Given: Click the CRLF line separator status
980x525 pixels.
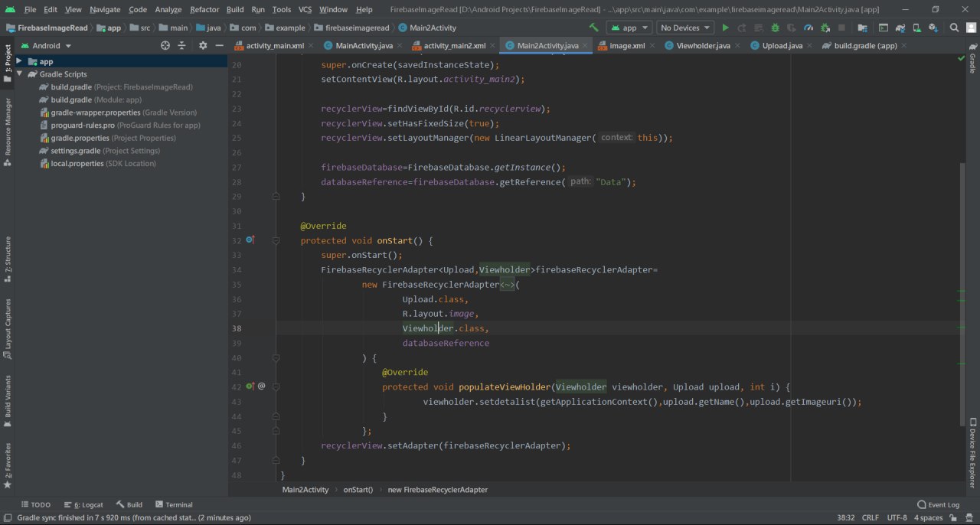Looking at the screenshot, I should 871,518.
